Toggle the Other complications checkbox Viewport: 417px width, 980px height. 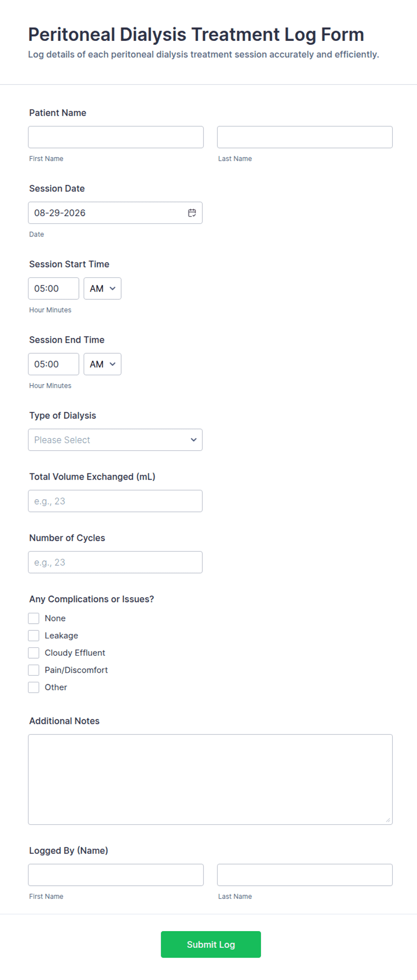pos(34,687)
